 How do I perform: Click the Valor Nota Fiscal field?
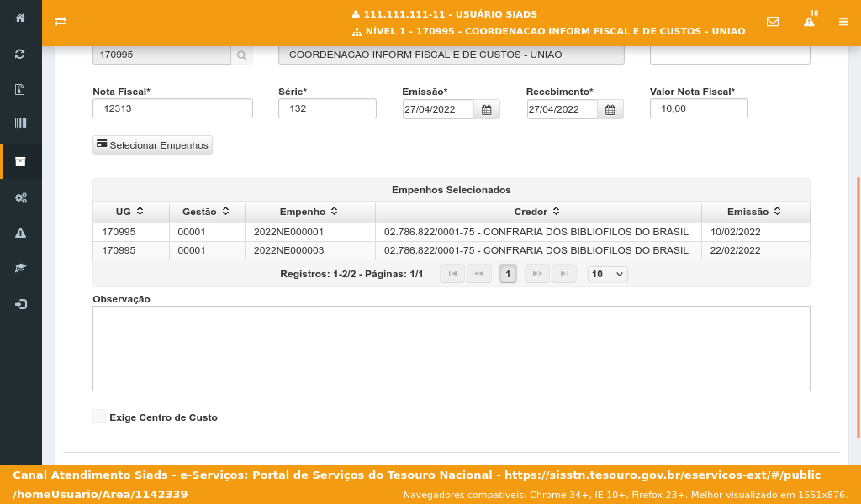click(x=699, y=108)
